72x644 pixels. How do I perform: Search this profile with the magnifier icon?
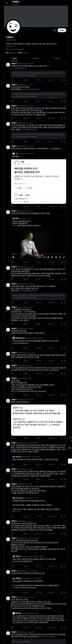tap(55, 30)
